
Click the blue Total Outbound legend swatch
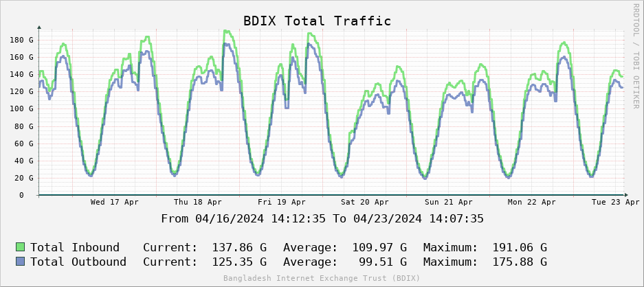(21, 262)
